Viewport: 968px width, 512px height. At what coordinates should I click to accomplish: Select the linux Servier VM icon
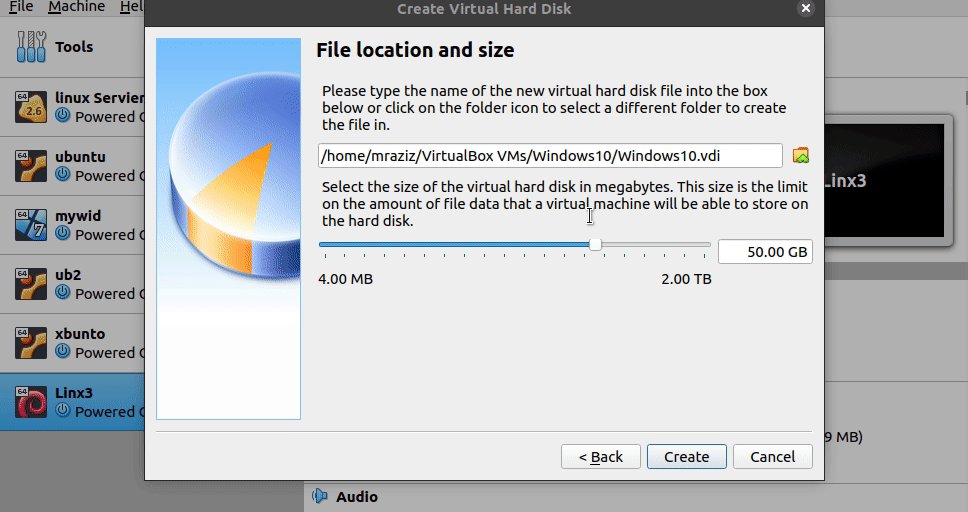(31, 106)
